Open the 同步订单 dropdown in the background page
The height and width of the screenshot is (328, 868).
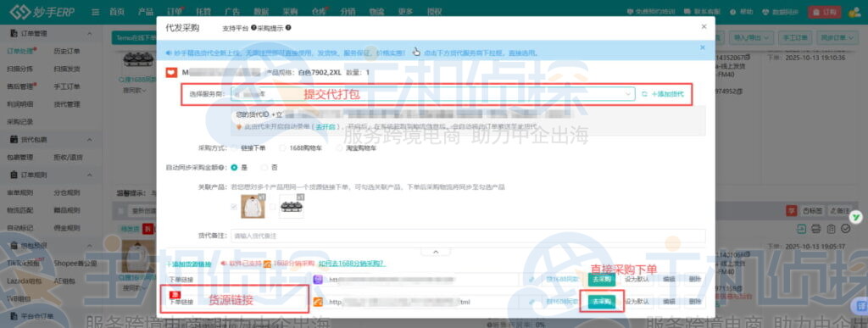(x=837, y=37)
